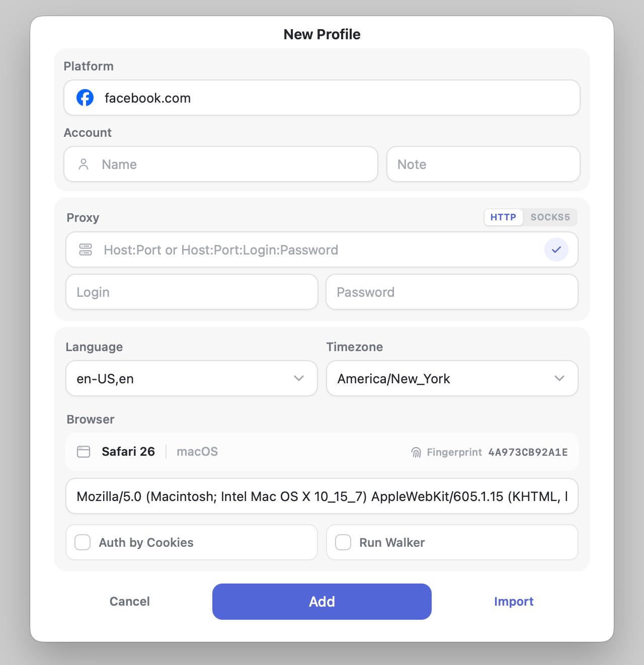Click the Import link
The height and width of the screenshot is (665, 644).
(x=514, y=602)
